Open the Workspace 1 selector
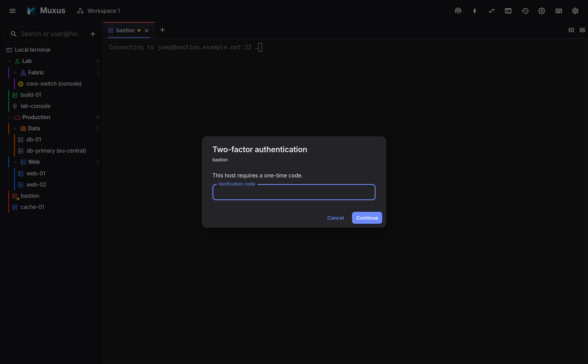 click(98, 11)
